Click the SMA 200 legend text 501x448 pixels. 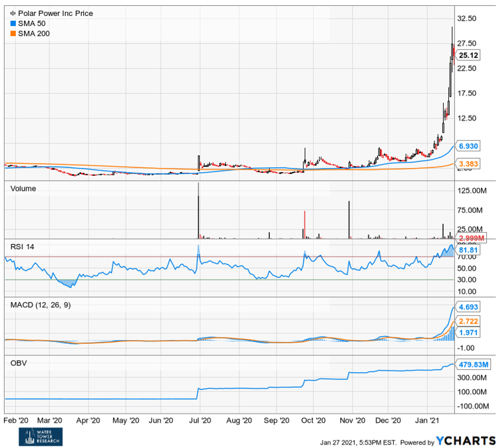pos(34,33)
